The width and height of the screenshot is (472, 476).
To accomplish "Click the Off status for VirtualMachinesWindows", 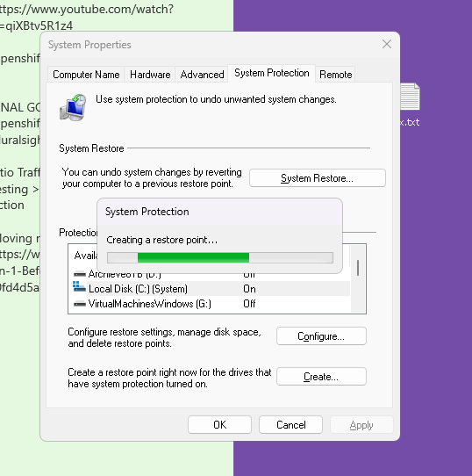I will click(249, 304).
